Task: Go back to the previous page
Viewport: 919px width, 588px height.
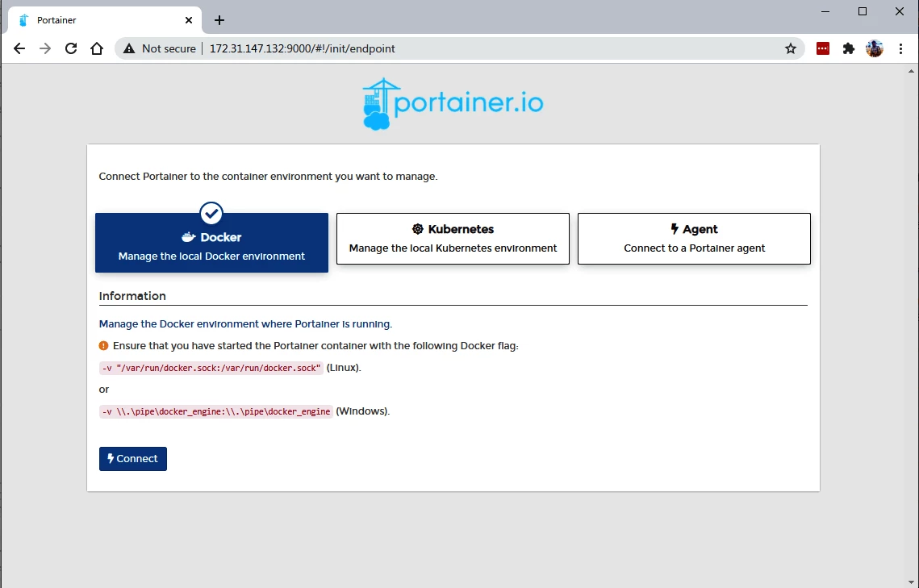Action: pyautogui.click(x=19, y=48)
